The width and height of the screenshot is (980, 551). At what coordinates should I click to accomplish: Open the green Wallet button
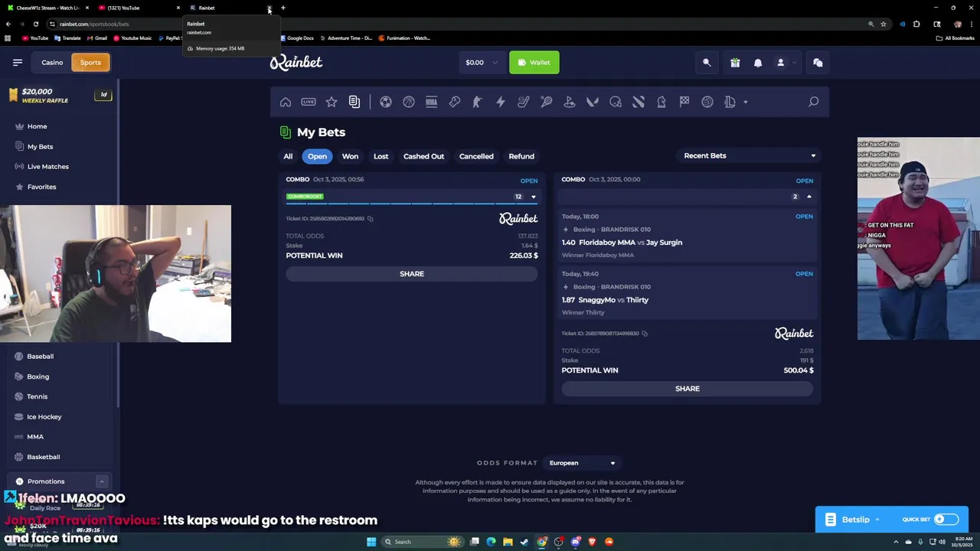pos(534,63)
